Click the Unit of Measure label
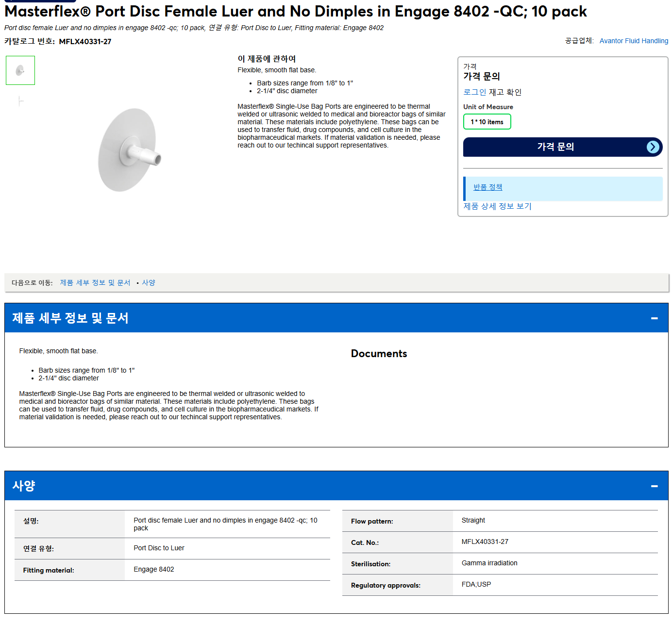Viewport: 672px width, 624px height. click(488, 107)
